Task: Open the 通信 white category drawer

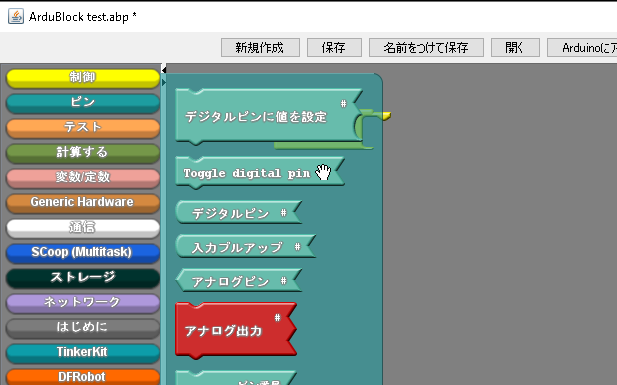Action: coord(83,228)
